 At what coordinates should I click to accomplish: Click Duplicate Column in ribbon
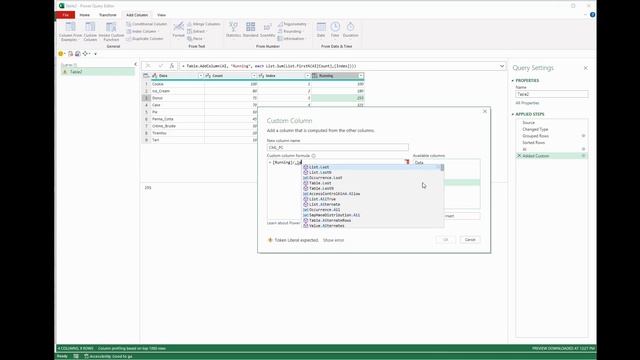pos(144,39)
